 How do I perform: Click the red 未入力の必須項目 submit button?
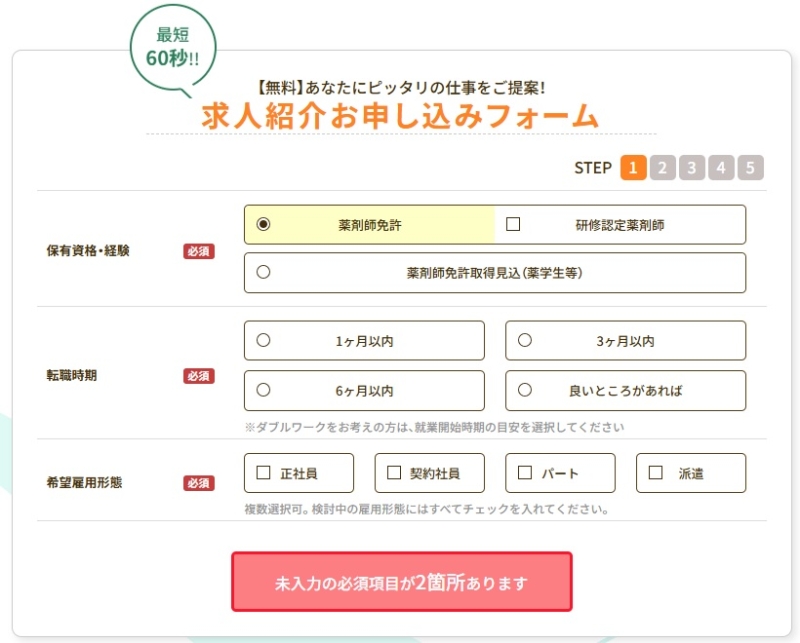click(x=401, y=582)
